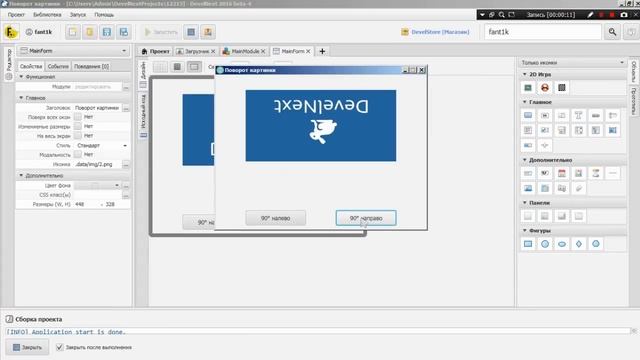Open the Только иконки view dropdown

572,62
